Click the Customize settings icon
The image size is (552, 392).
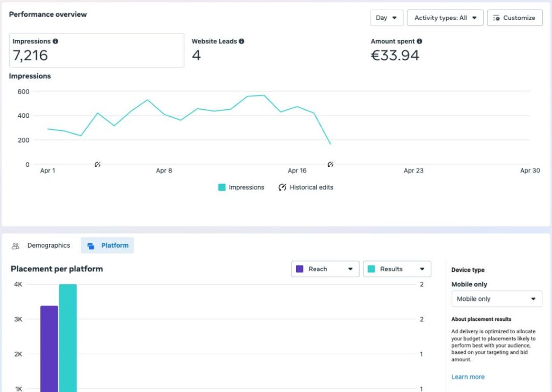tap(496, 18)
